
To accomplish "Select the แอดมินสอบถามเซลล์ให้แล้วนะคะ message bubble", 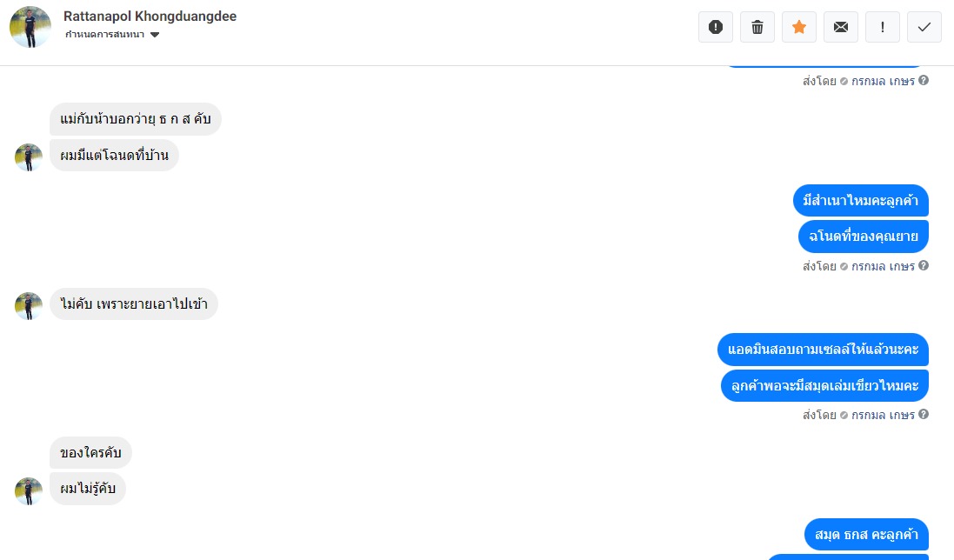I will tap(823, 350).
